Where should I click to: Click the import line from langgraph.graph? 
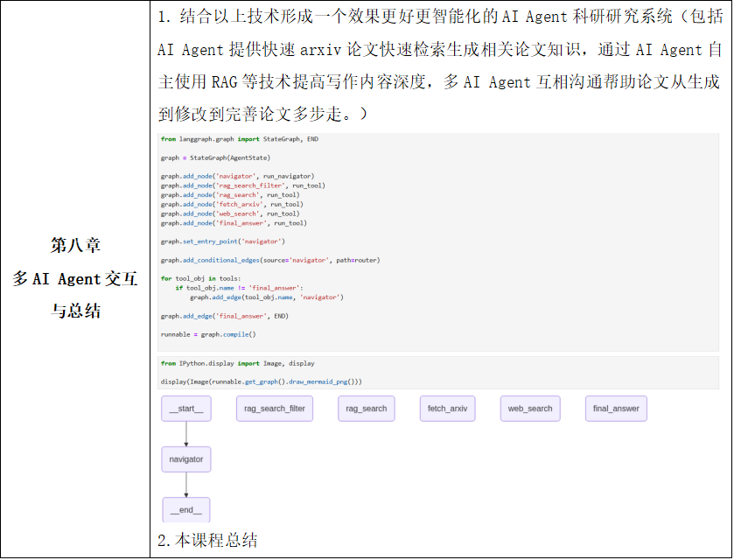[239, 139]
